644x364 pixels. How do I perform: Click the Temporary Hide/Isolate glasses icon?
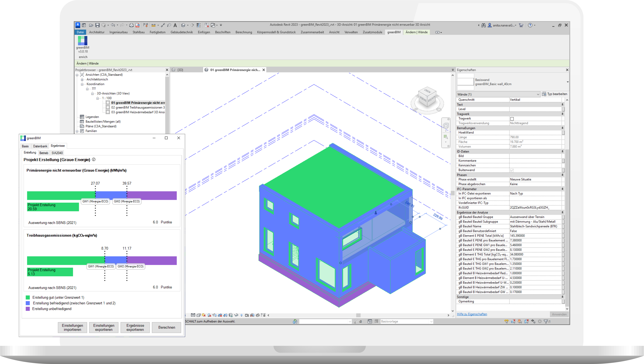coord(236,315)
